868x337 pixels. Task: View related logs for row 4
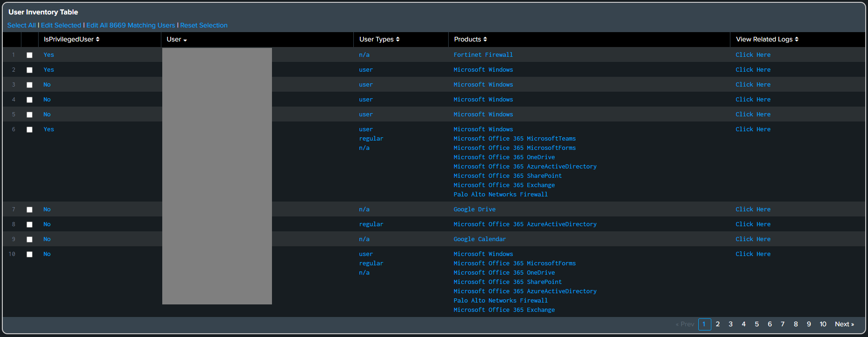point(753,100)
